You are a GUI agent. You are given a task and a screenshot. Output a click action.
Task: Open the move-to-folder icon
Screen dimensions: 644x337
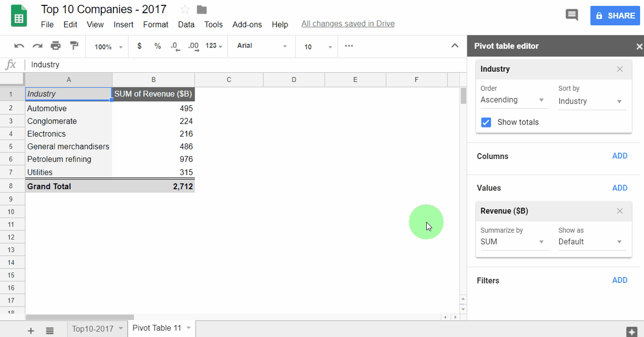tap(202, 10)
